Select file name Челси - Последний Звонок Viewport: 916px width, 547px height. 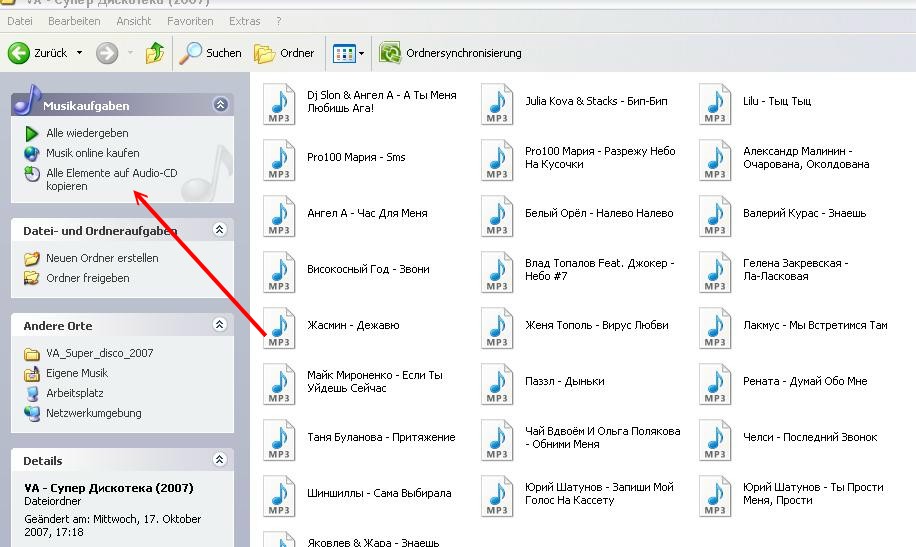tap(810, 438)
